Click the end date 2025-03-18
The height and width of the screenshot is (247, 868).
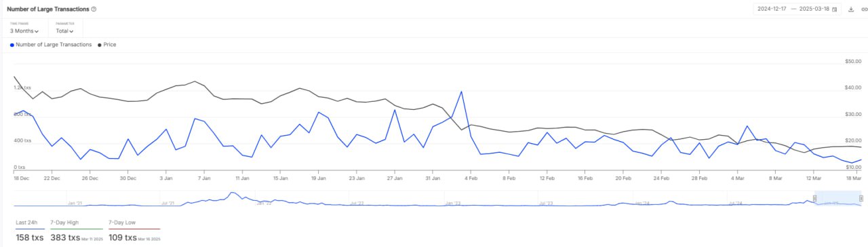814,9
